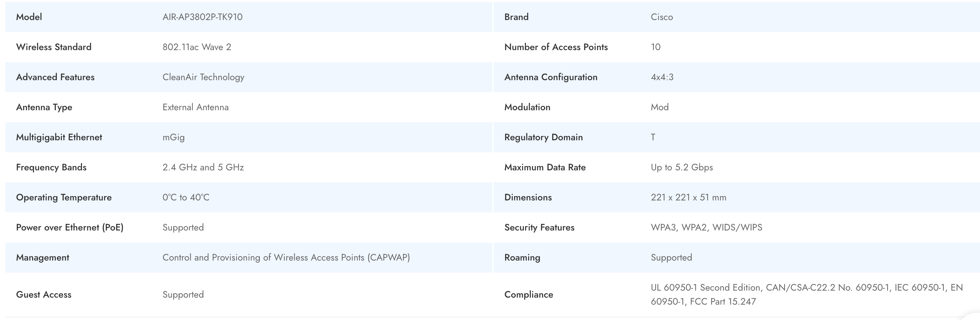Click the Regulatory Domain label
The height and width of the screenshot is (320, 980).
point(543,137)
